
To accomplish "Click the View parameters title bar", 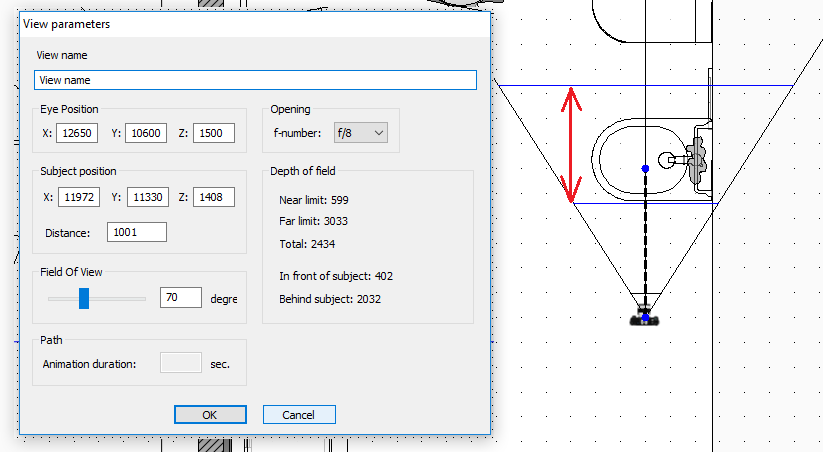I will [x=255, y=24].
